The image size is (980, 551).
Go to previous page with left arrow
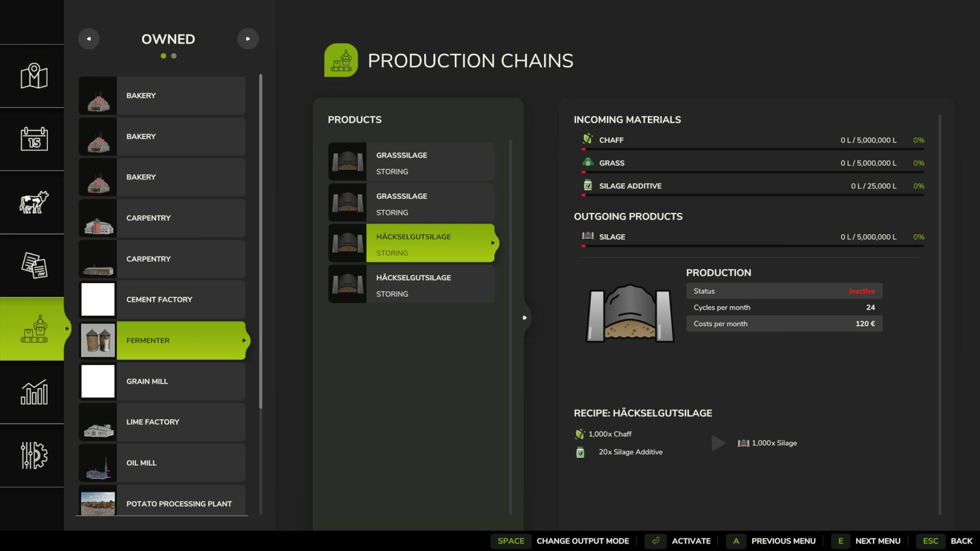click(89, 39)
